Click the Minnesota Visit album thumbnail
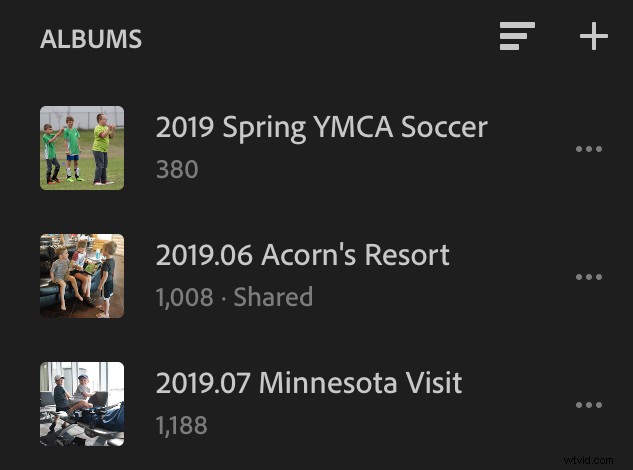The image size is (633, 470). tap(82, 404)
